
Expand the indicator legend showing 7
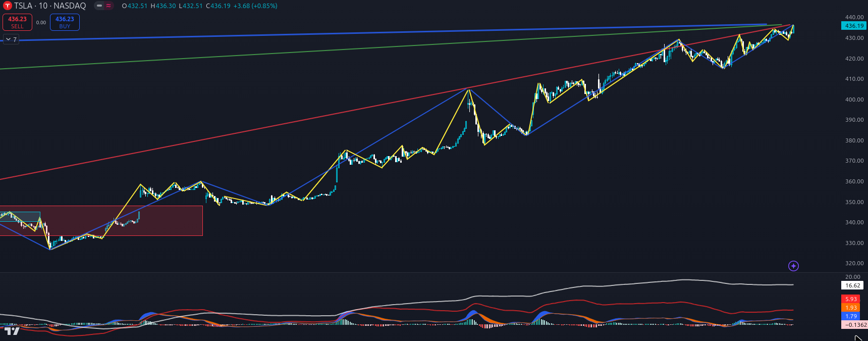[11, 39]
